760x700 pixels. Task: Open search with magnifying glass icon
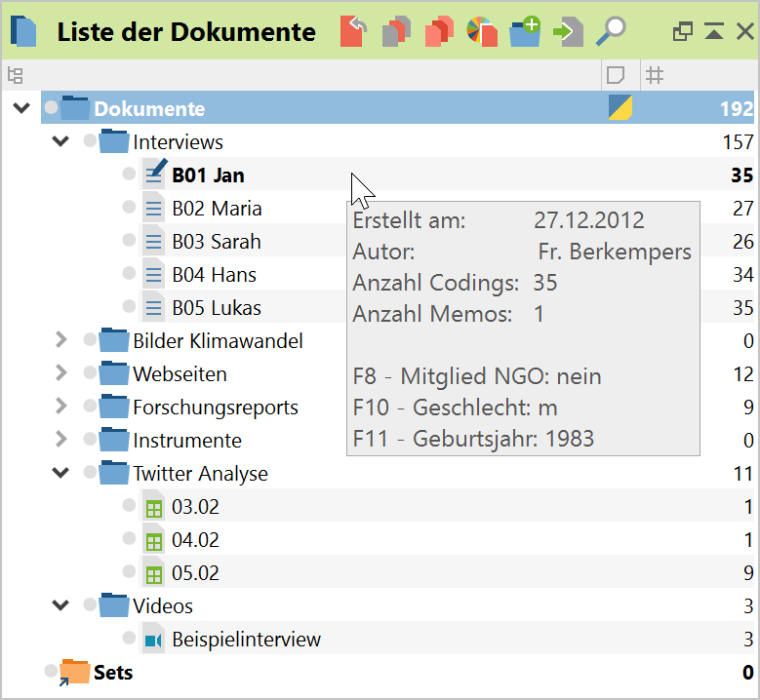(x=611, y=31)
